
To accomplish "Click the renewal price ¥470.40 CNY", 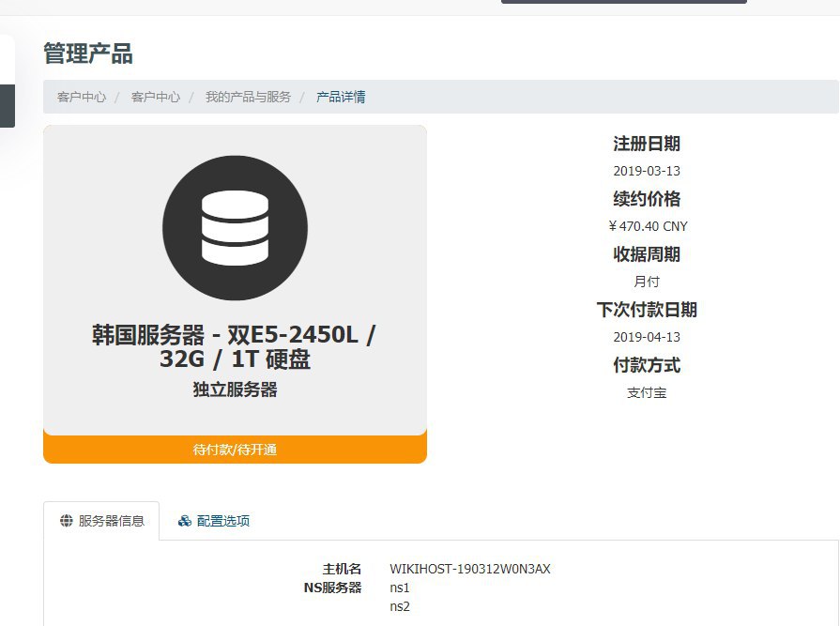I will [648, 226].
